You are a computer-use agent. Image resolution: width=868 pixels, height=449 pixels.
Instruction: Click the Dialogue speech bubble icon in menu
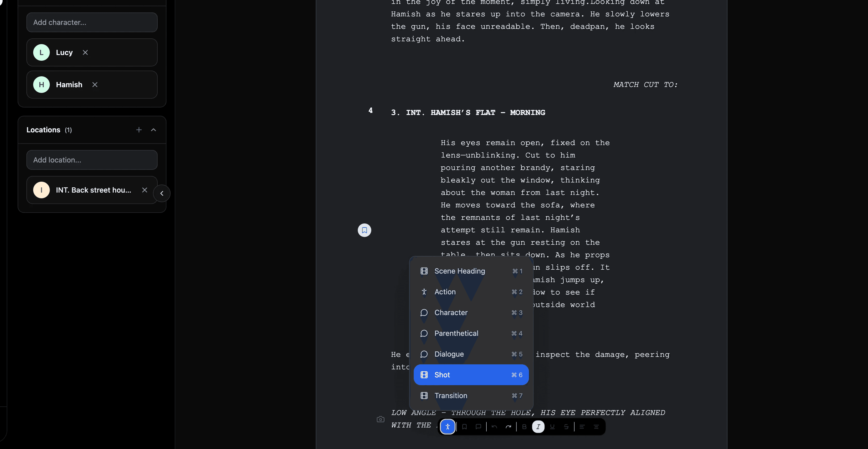[424, 354]
